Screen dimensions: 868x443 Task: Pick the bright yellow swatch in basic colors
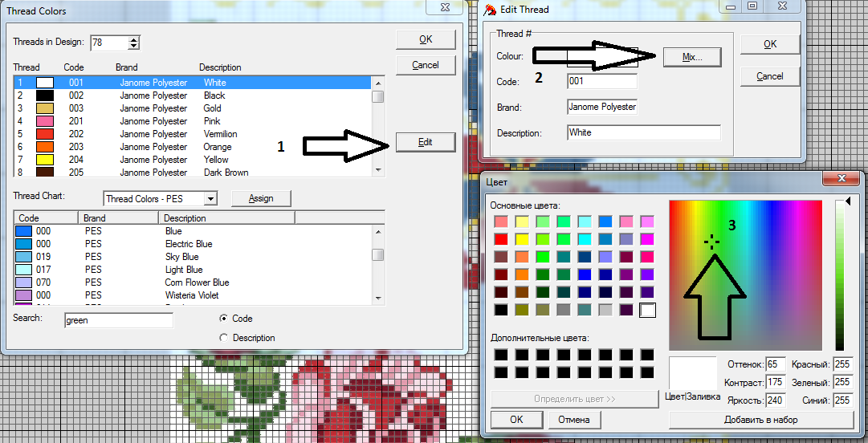pyautogui.click(x=521, y=239)
